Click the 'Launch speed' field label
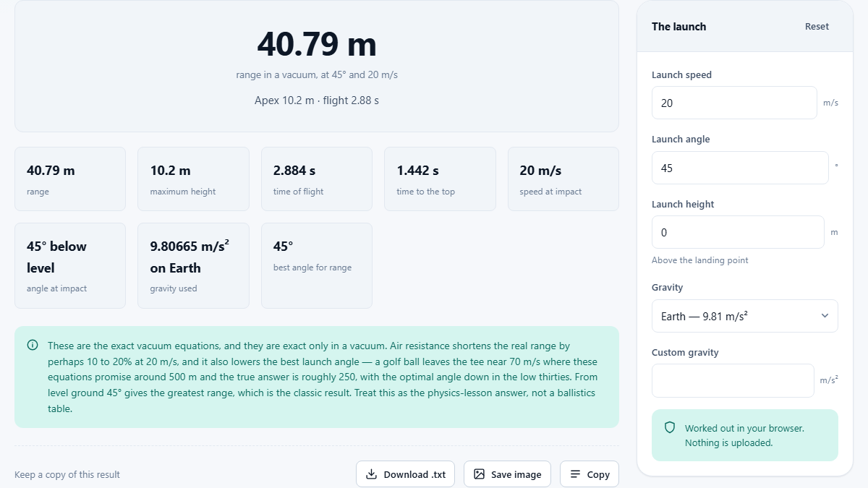This screenshot has width=868, height=488. tap(681, 75)
